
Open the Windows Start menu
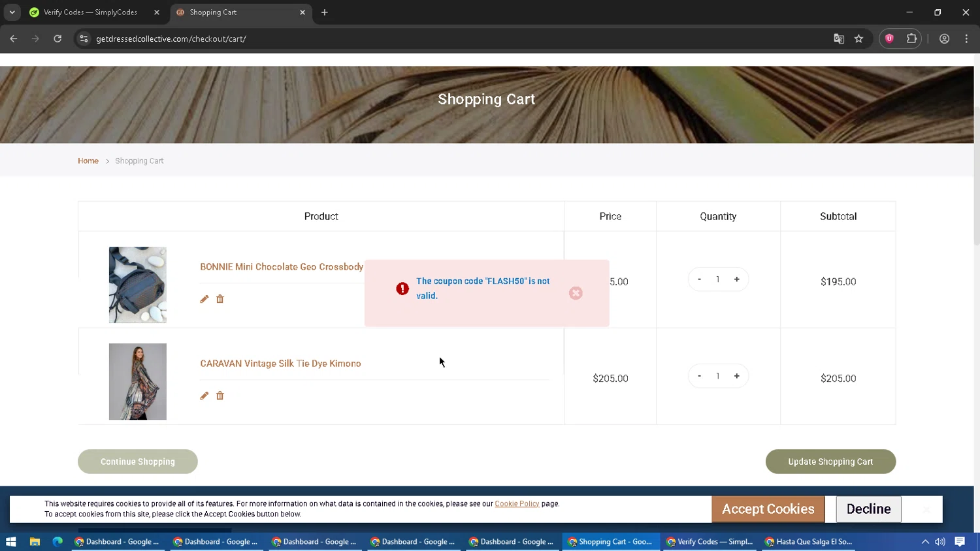coord(11,542)
